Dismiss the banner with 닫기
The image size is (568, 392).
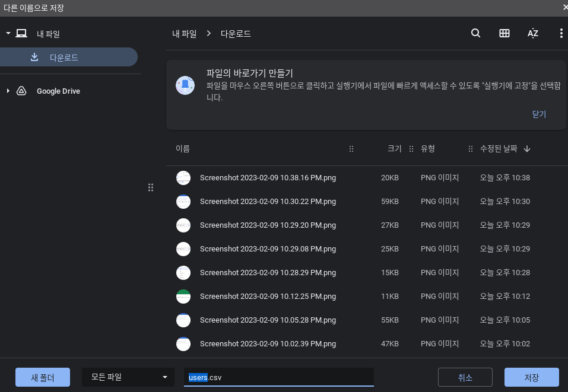(x=539, y=114)
